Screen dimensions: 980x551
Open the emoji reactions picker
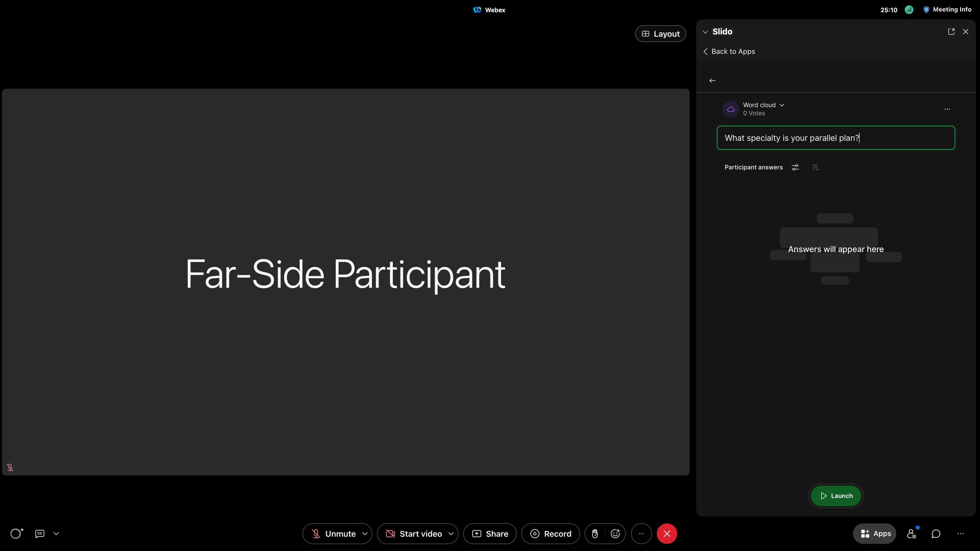(615, 533)
